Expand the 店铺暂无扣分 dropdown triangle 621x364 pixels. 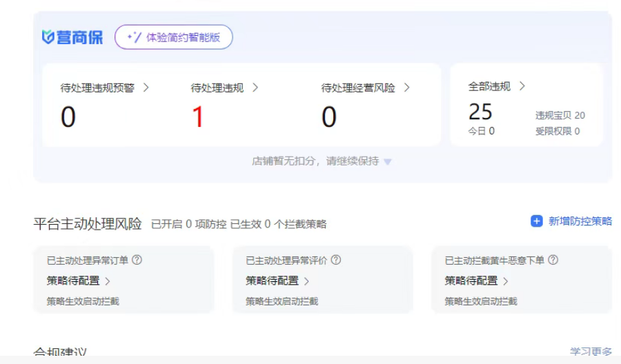click(388, 162)
